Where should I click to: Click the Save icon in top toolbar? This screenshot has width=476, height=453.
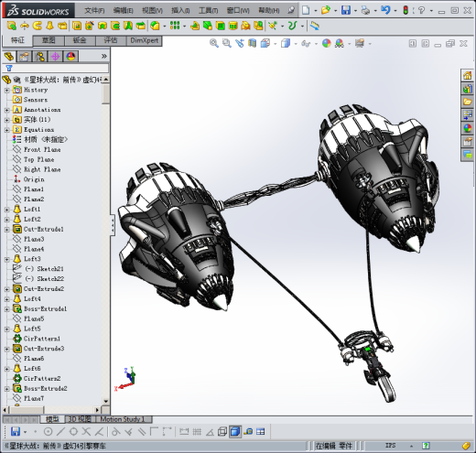point(346,10)
